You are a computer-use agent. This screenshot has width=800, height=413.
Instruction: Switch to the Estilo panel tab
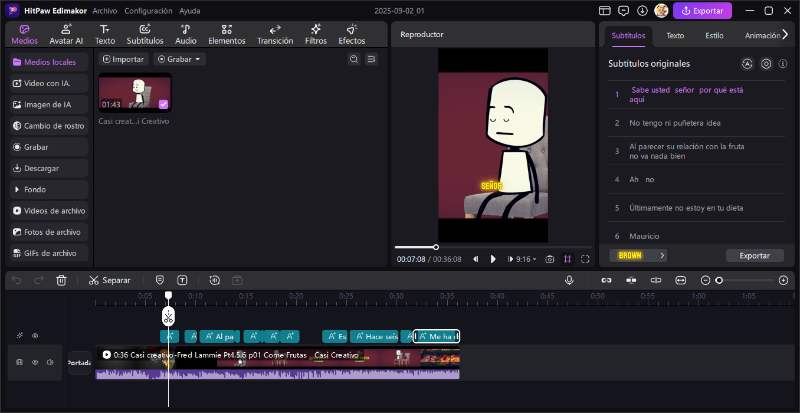pyautogui.click(x=714, y=36)
